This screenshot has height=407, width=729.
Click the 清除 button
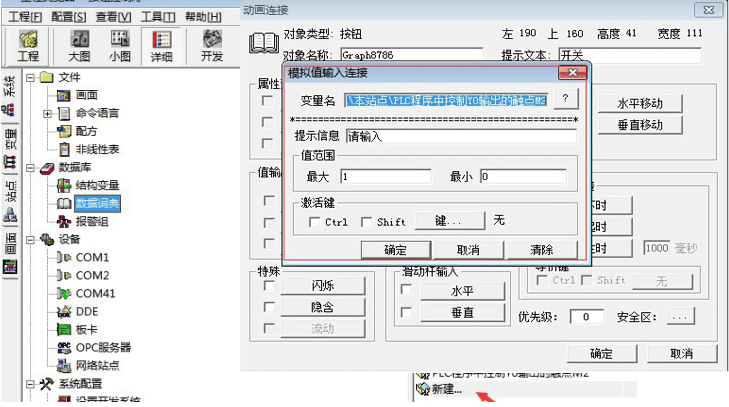542,250
